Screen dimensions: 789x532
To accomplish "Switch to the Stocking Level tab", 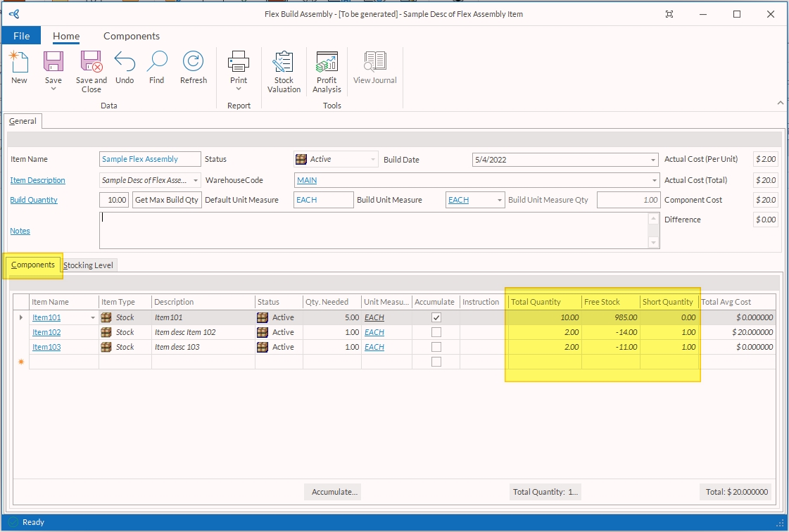I will [x=89, y=265].
